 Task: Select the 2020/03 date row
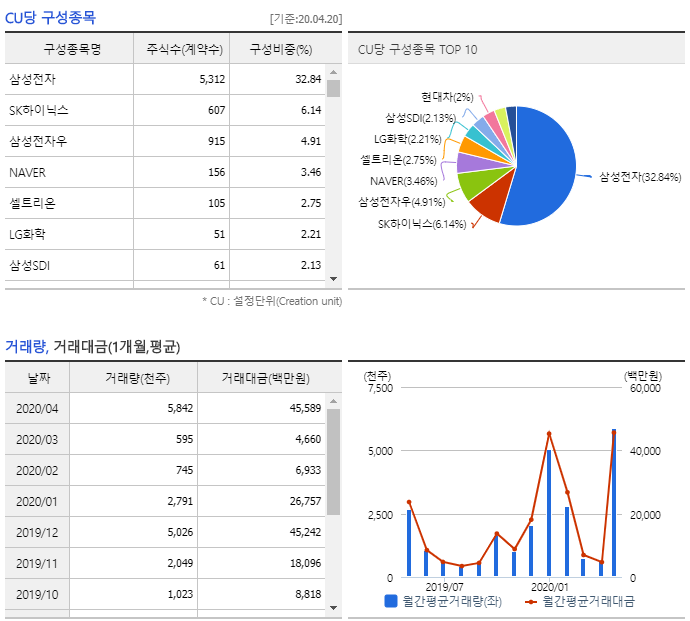tap(37, 439)
